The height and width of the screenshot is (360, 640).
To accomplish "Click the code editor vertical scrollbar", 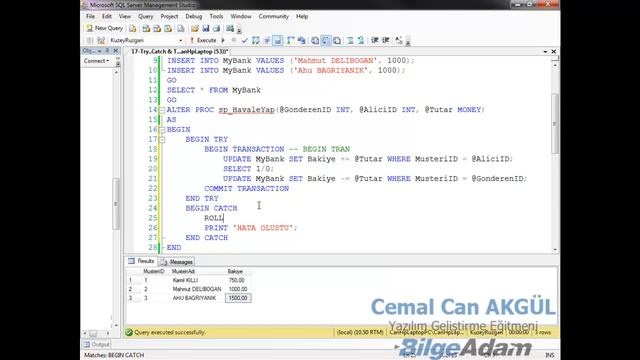I will click(x=555, y=124).
